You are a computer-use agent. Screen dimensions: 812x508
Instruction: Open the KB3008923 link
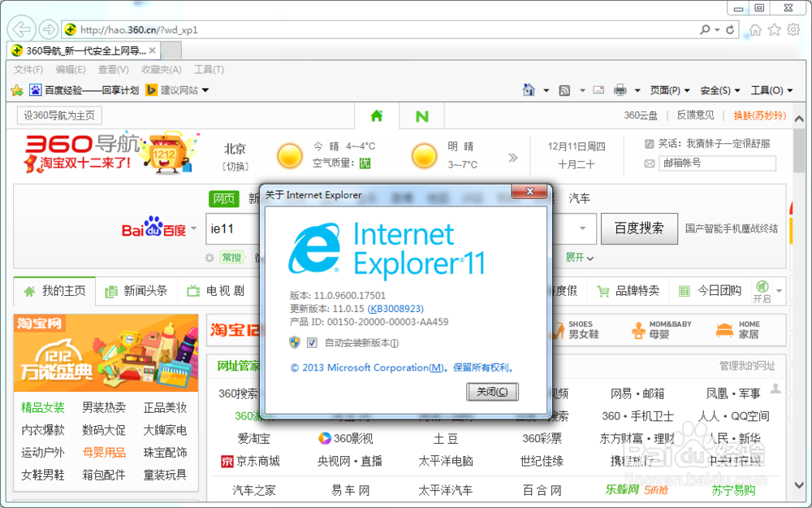(395, 309)
